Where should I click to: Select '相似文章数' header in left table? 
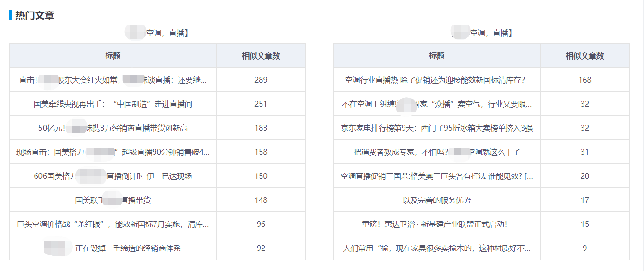(261, 56)
